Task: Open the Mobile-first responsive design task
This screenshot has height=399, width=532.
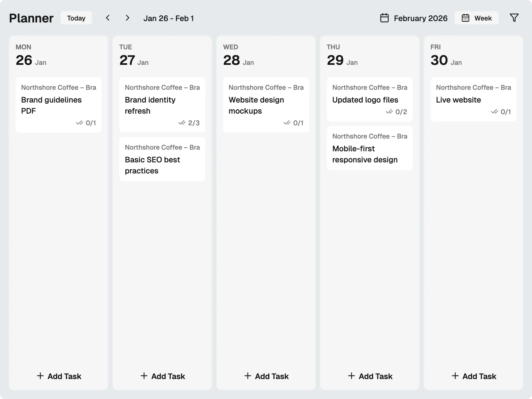Action: pyautogui.click(x=370, y=148)
